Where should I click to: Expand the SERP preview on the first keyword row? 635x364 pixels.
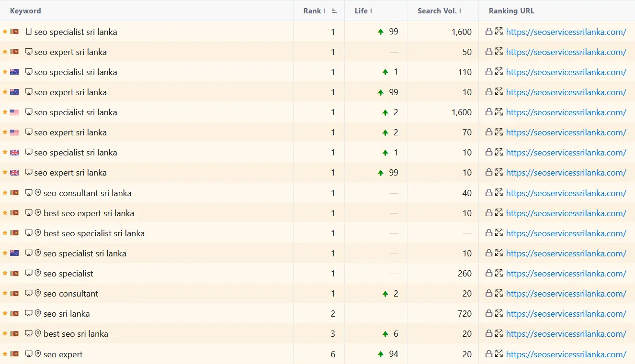pyautogui.click(x=499, y=31)
